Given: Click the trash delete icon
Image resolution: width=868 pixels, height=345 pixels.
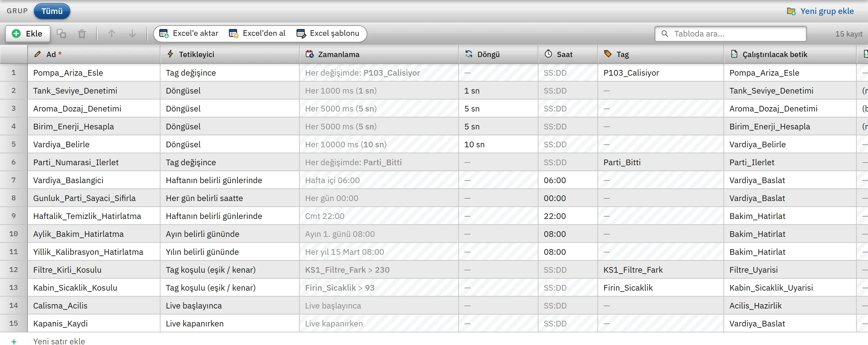Looking at the screenshot, I should point(82,34).
